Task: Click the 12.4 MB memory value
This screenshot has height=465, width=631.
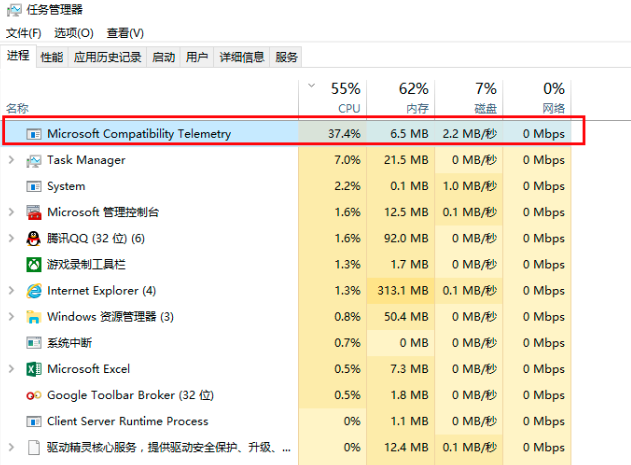Action: (406, 448)
